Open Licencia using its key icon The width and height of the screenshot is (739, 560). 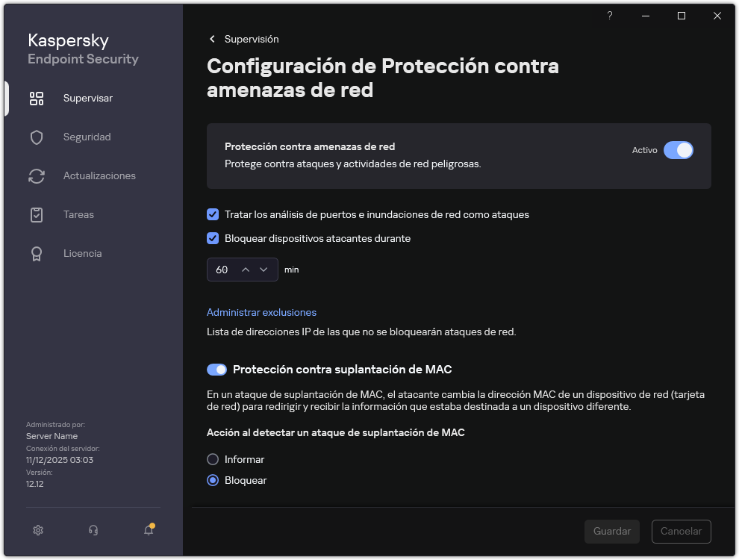[37, 253]
